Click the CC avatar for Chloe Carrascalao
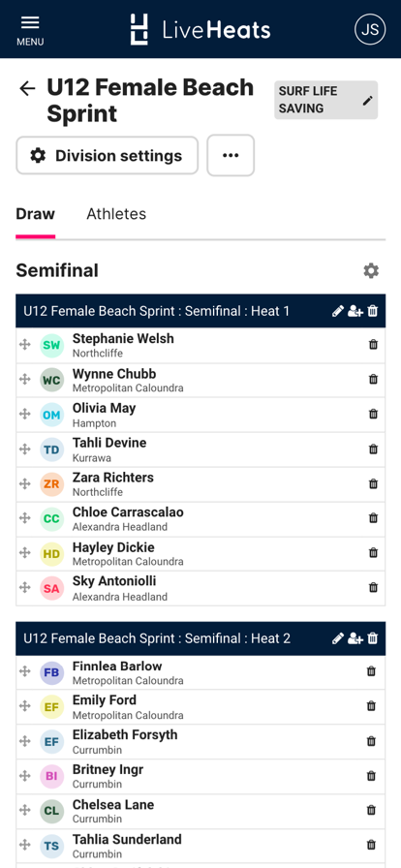 coord(51,518)
